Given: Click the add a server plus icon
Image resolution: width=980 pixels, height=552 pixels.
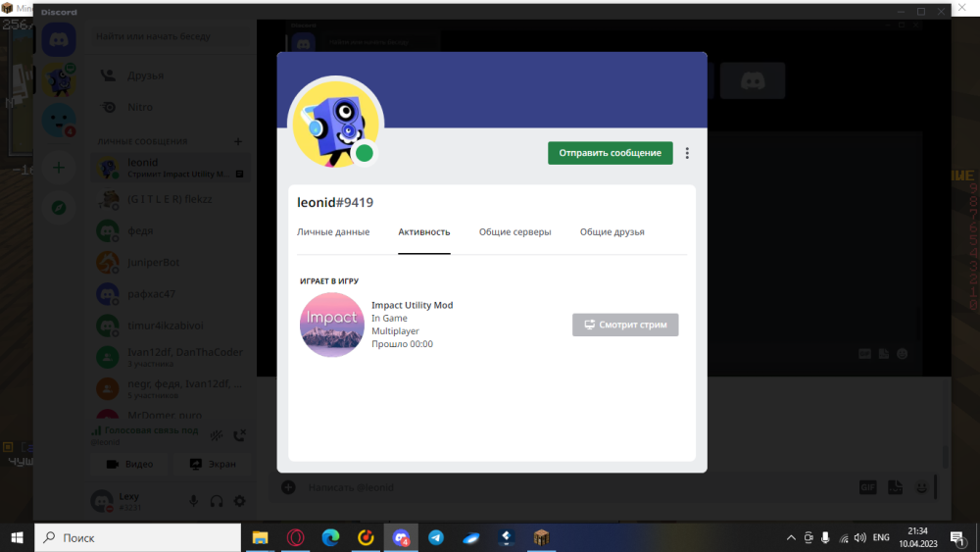Looking at the screenshot, I should (59, 168).
